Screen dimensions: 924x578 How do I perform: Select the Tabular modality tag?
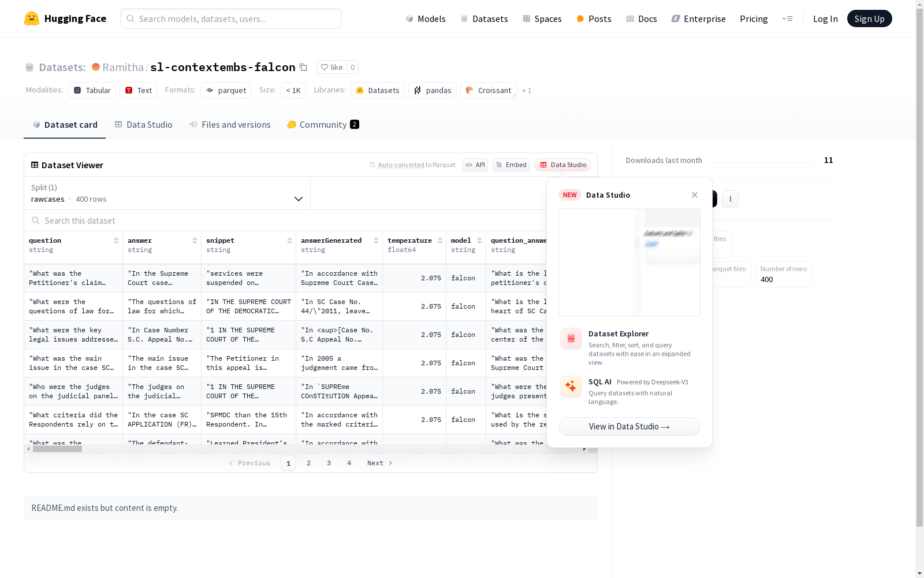[x=92, y=90]
